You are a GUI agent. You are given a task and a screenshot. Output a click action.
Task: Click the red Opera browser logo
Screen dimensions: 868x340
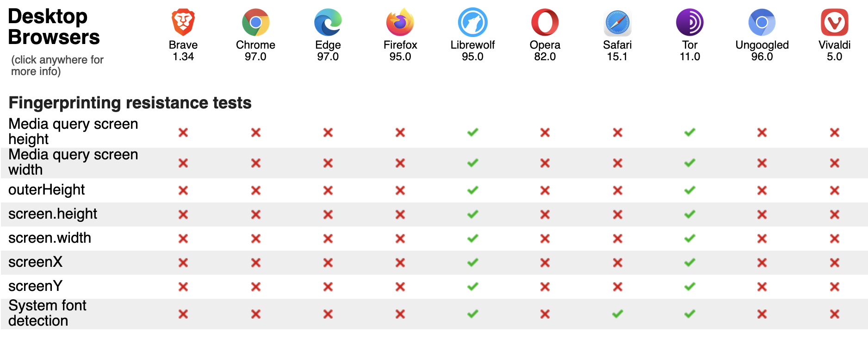(x=545, y=22)
